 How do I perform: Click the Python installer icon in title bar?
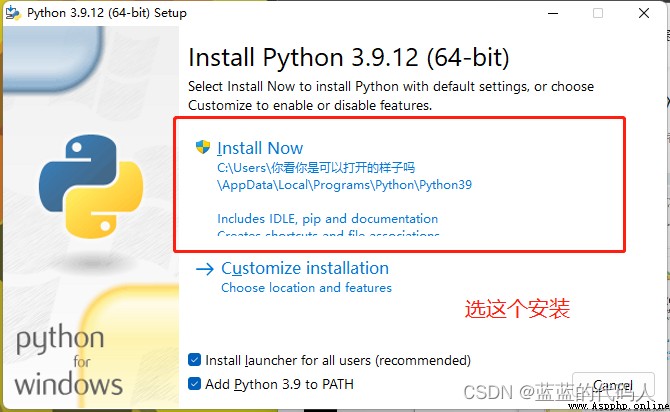point(12,13)
